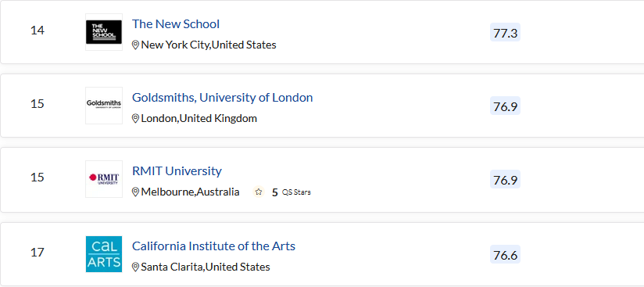Click the QS Stars star icon

coord(259,192)
